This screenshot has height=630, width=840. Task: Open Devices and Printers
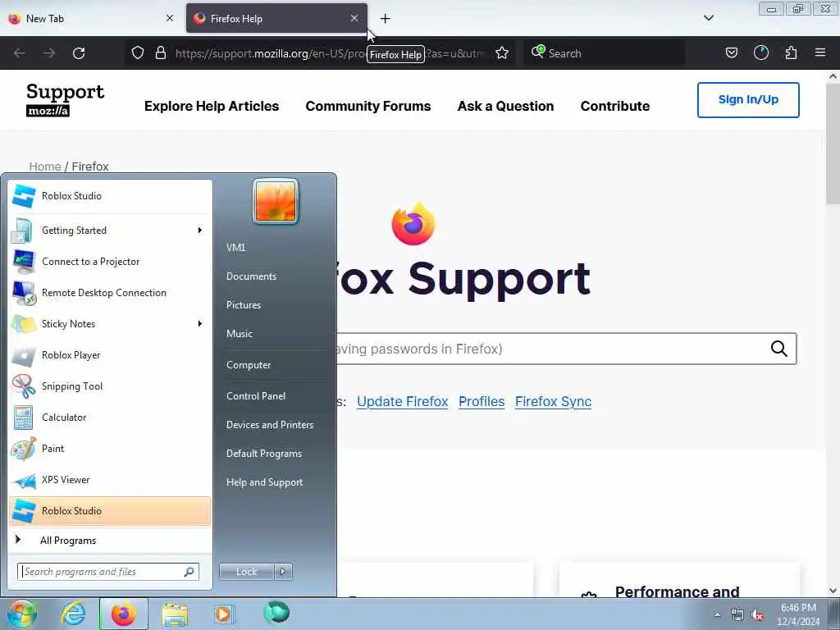point(269,425)
